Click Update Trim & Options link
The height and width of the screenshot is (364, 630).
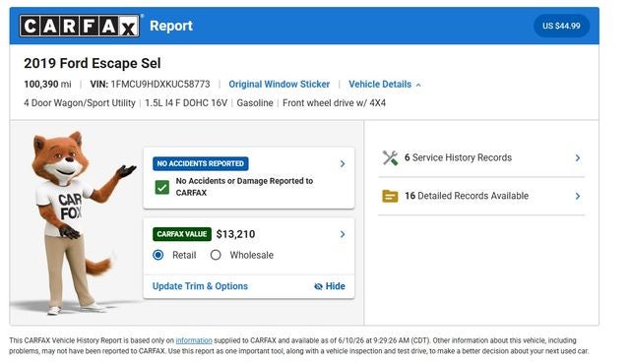[x=200, y=286]
